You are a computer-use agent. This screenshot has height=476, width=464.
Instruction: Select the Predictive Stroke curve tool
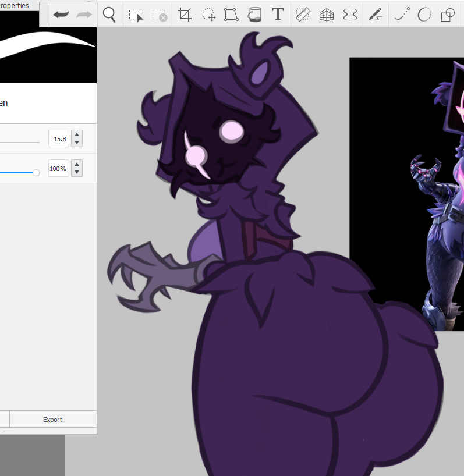click(x=402, y=14)
